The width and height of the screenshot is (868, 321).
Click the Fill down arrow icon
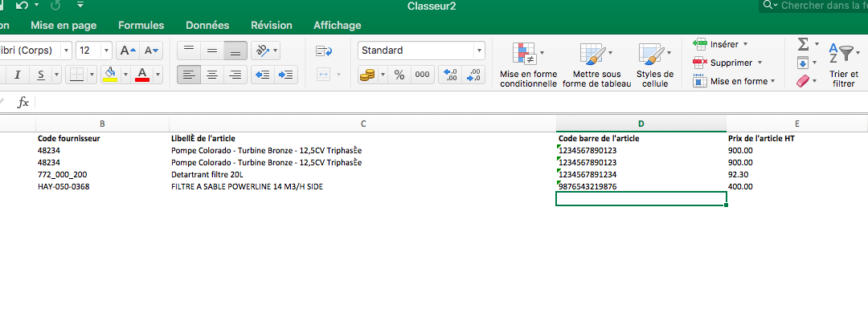(x=803, y=63)
